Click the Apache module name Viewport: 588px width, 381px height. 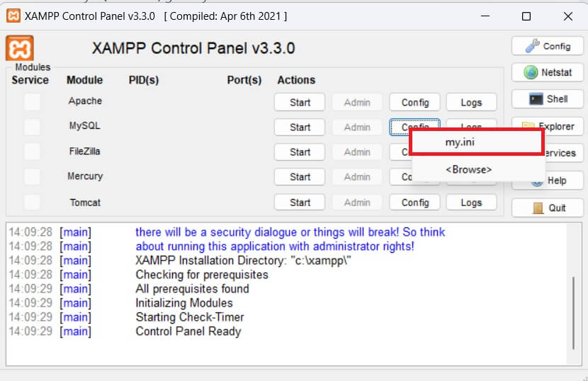(x=85, y=101)
